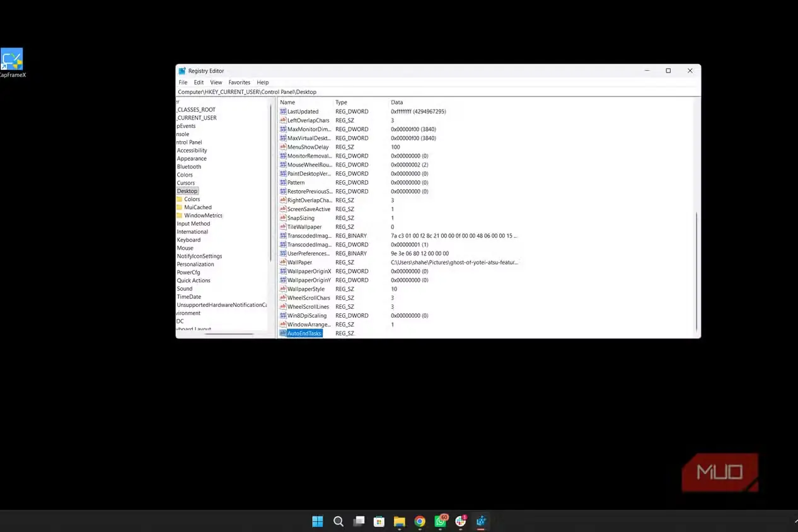The width and height of the screenshot is (798, 532).
Task: Select the Keyboard key
Action: click(x=188, y=240)
